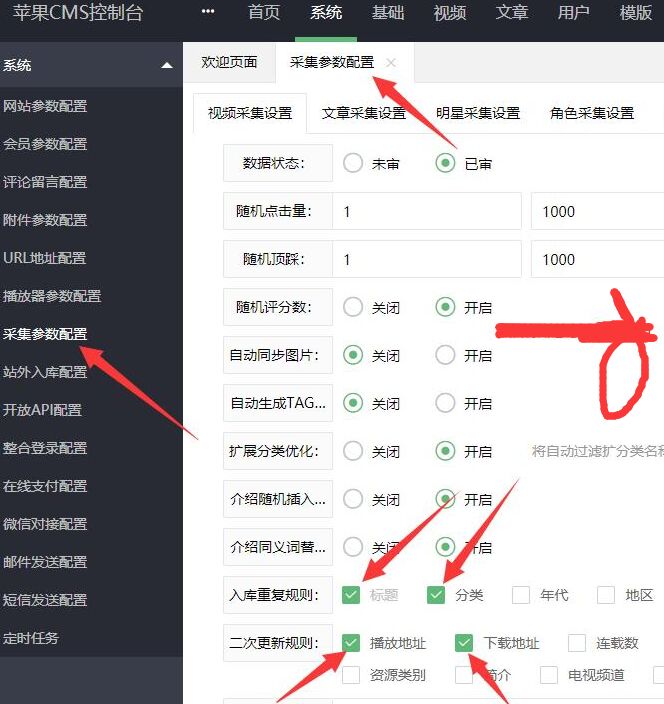The width and height of the screenshot is (664, 704).
Task: Select the 视频采集设置 tab
Action: (250, 113)
